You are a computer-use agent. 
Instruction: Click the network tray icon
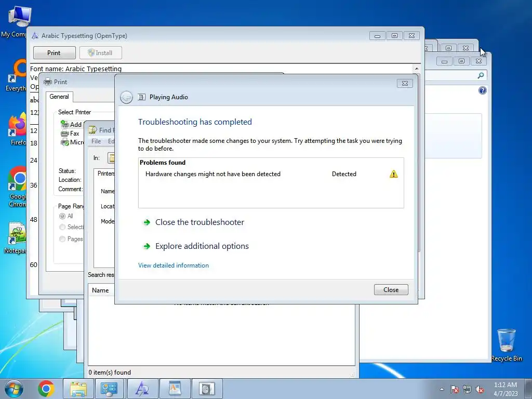[x=467, y=389]
